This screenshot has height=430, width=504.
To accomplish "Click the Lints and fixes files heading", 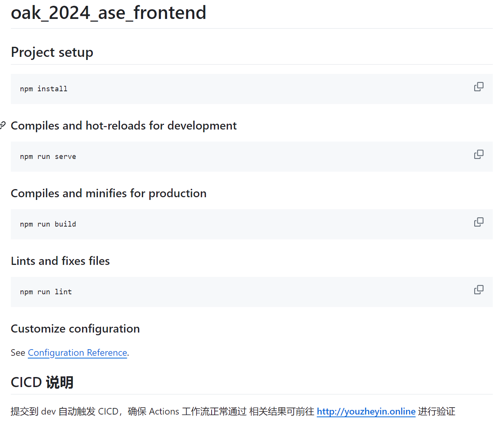I will [60, 261].
